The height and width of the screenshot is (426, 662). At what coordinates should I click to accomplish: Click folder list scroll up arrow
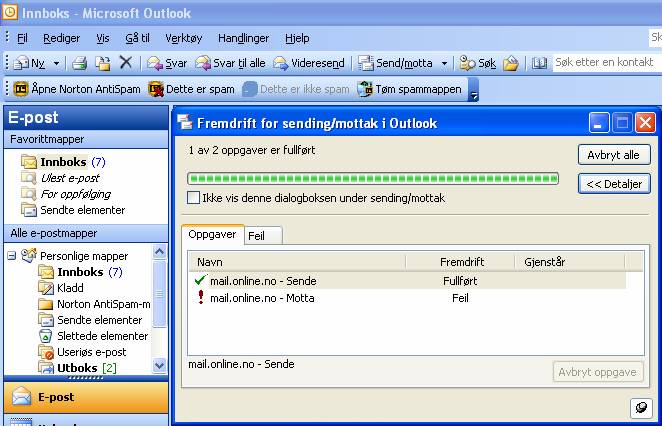point(159,252)
